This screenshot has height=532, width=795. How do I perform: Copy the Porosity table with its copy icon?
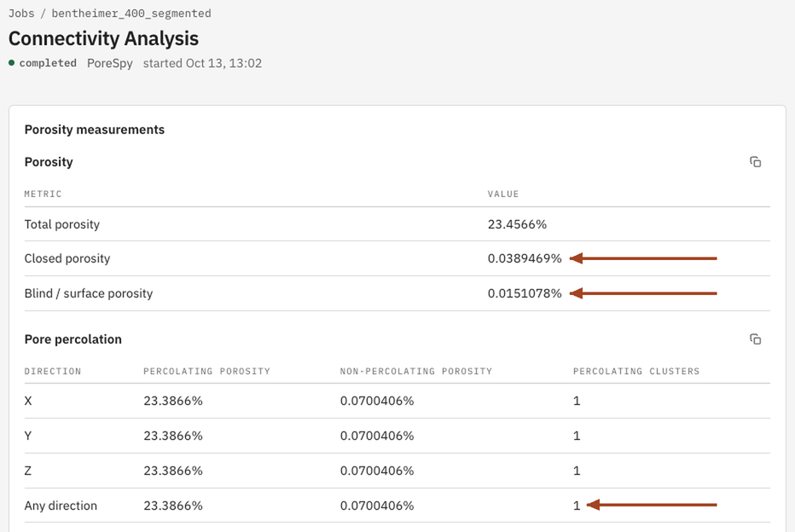(756, 162)
